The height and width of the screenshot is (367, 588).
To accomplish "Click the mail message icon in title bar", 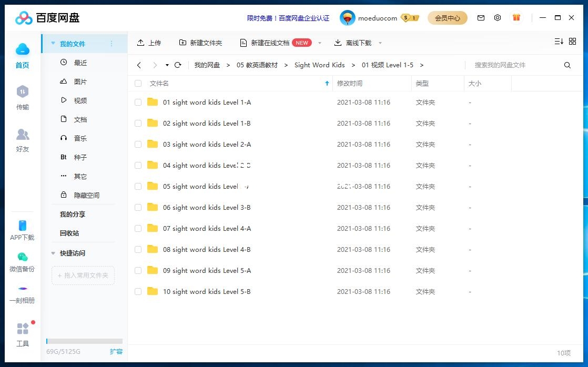I will (481, 18).
